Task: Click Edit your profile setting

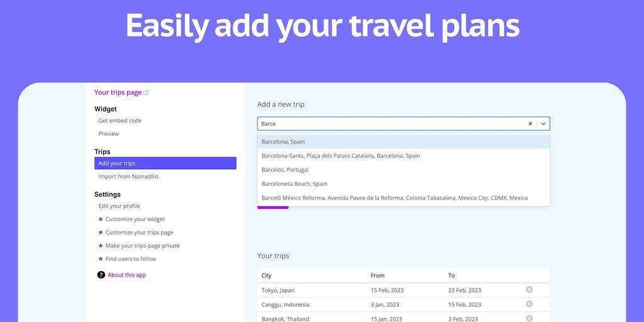Action: pos(119,206)
